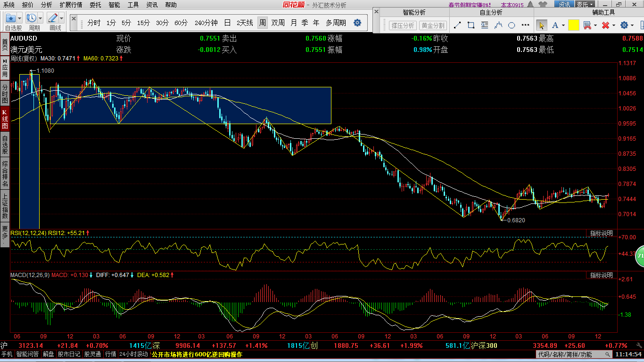Image resolution: width=644 pixels, height=362 pixels.
Task: Select the ellipse drawing tool
Action: (512, 25)
